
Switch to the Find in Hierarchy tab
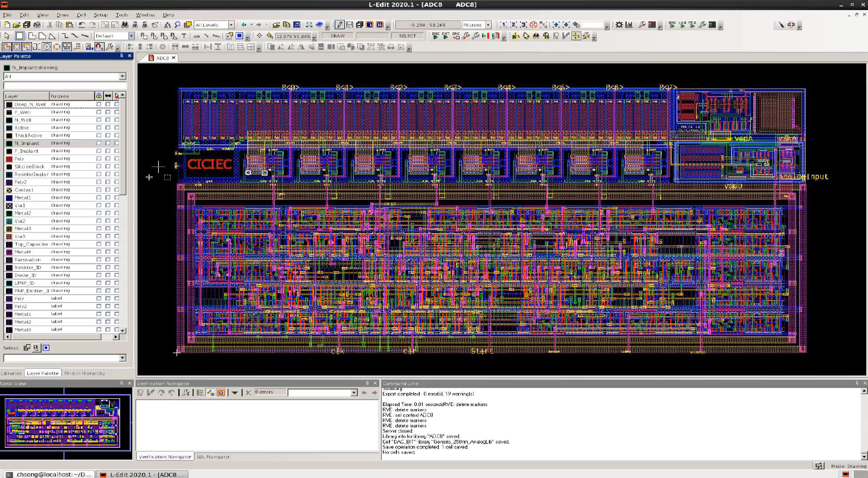[84, 373]
